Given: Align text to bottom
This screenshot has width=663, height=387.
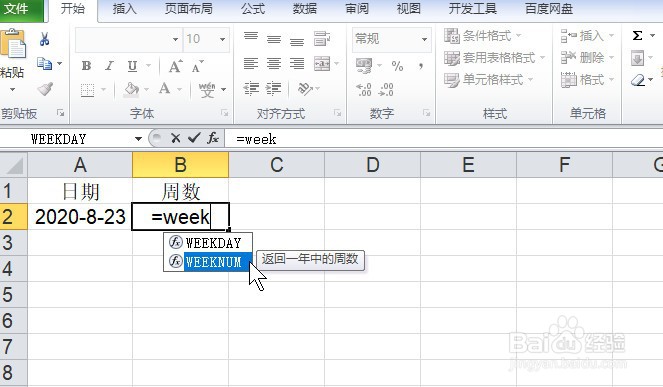Looking at the screenshot, I should coord(297,41).
